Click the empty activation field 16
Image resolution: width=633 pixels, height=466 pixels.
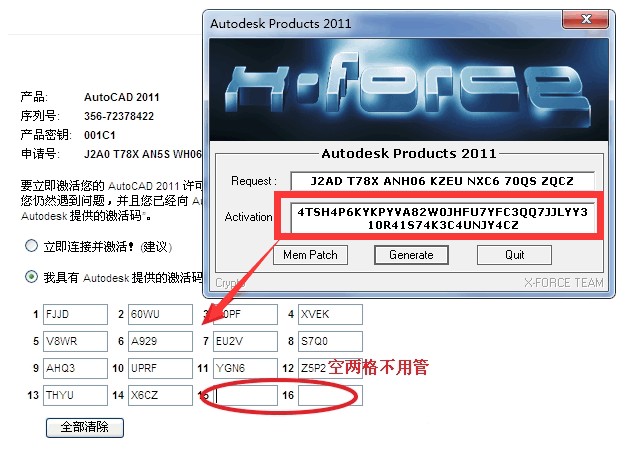(x=330, y=395)
